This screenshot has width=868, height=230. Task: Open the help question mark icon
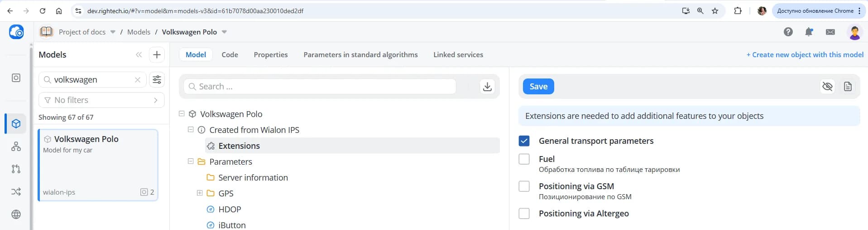[788, 32]
